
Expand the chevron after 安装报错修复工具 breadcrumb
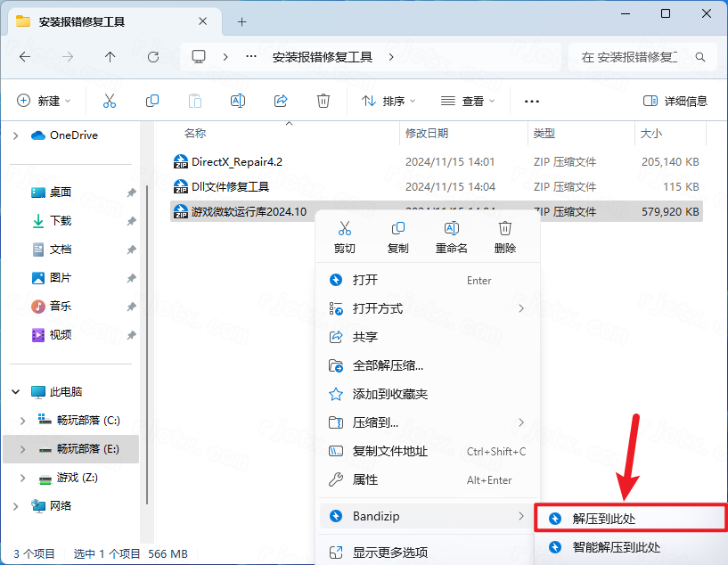[x=391, y=57]
